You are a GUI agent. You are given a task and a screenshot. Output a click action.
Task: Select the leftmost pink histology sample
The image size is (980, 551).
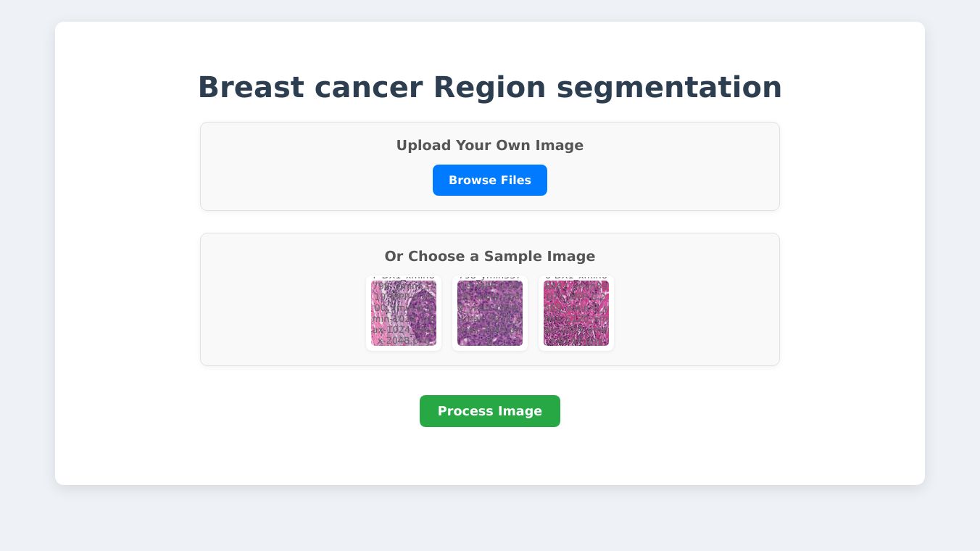pos(404,313)
